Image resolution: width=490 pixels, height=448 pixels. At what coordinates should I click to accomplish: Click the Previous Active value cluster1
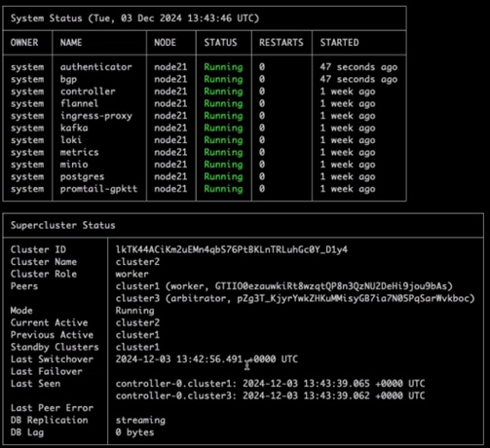pyautogui.click(x=137, y=335)
